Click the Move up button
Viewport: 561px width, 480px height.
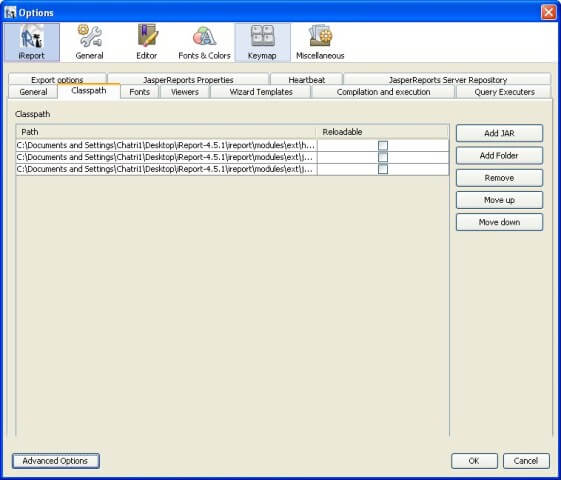tap(499, 200)
